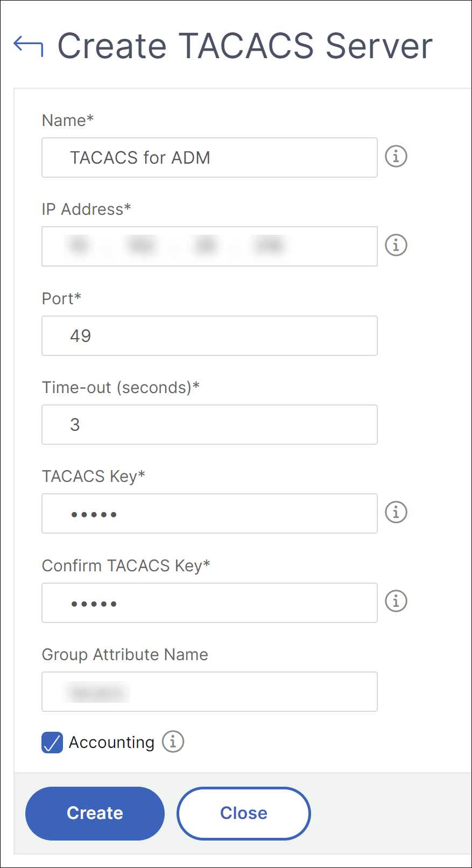This screenshot has width=472, height=868.
Task: Show info for the Name field
Action: [x=396, y=156]
